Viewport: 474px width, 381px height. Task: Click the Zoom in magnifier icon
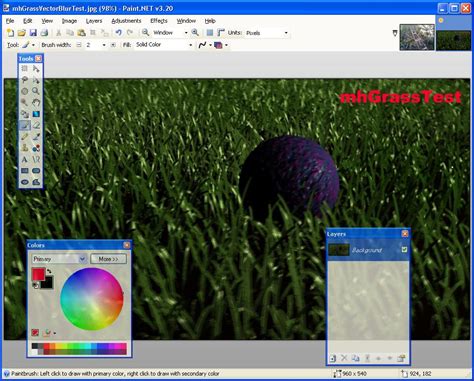point(195,33)
